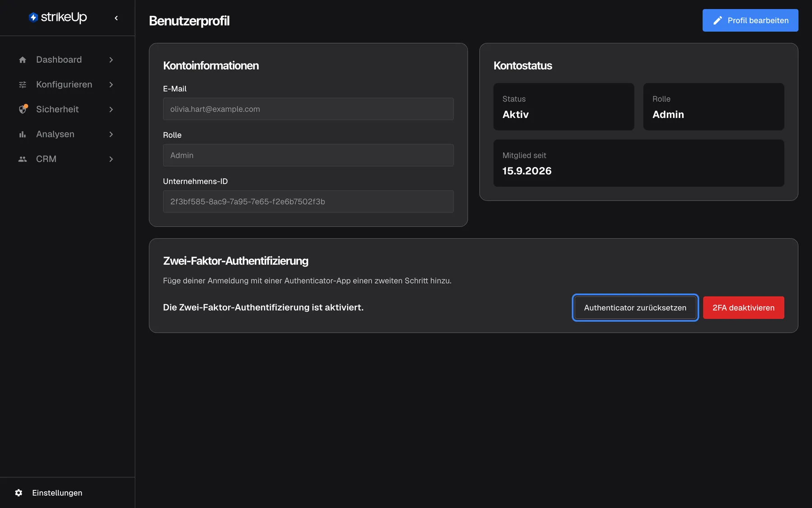Image resolution: width=812 pixels, height=508 pixels.
Task: Expand the Konfigurieren submenu chevron
Action: point(111,84)
